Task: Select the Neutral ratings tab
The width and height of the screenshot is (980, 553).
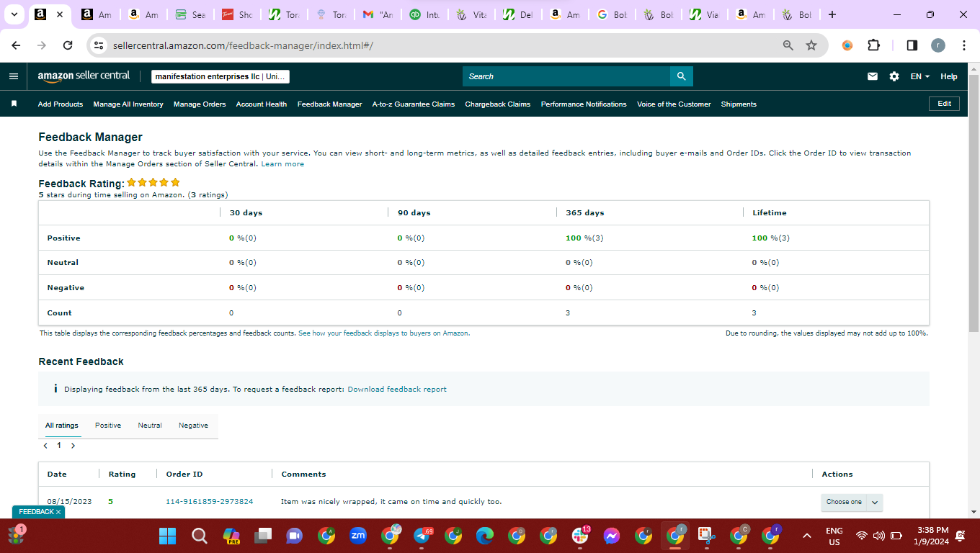Action: click(x=150, y=426)
